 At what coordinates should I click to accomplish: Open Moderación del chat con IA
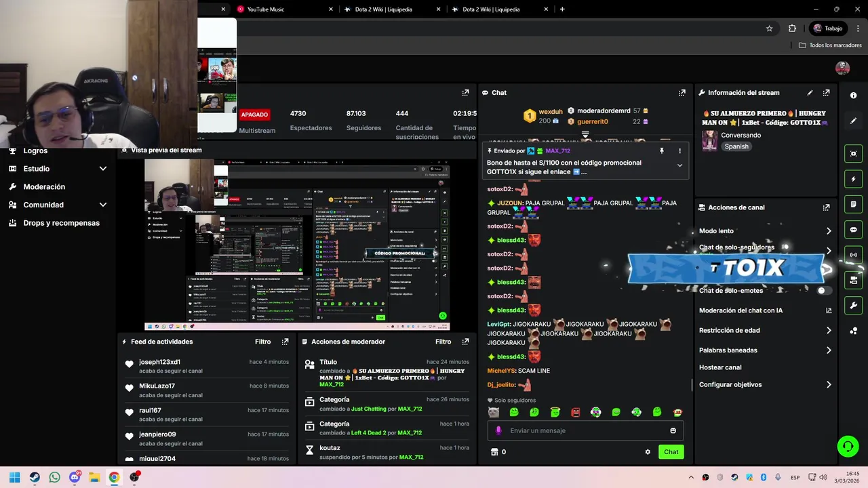pos(765,310)
